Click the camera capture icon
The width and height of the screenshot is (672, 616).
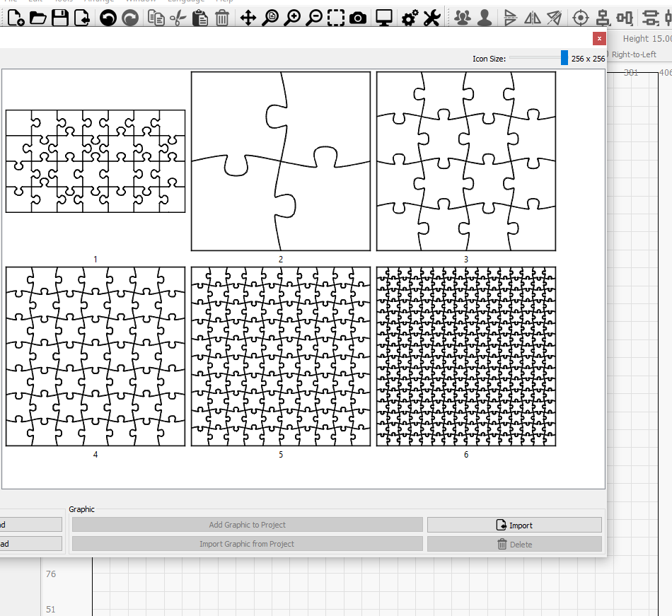point(358,18)
